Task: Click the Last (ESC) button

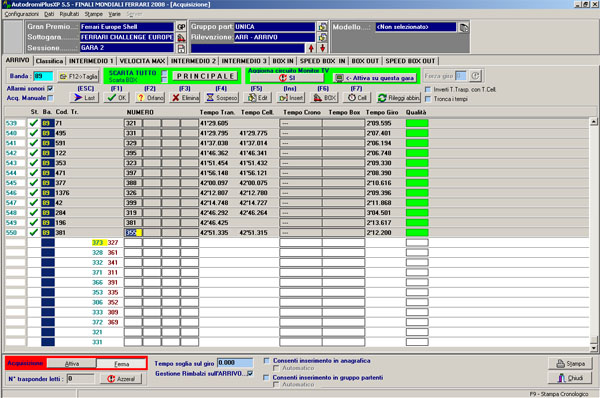Action: coord(85,98)
